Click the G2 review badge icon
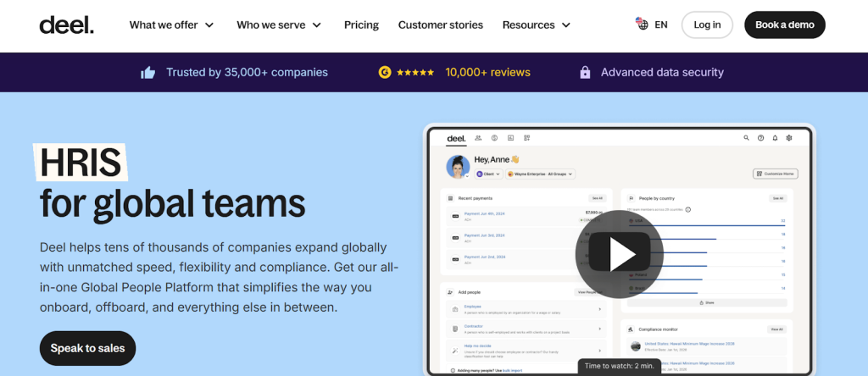The image size is (868, 376). [x=385, y=73]
